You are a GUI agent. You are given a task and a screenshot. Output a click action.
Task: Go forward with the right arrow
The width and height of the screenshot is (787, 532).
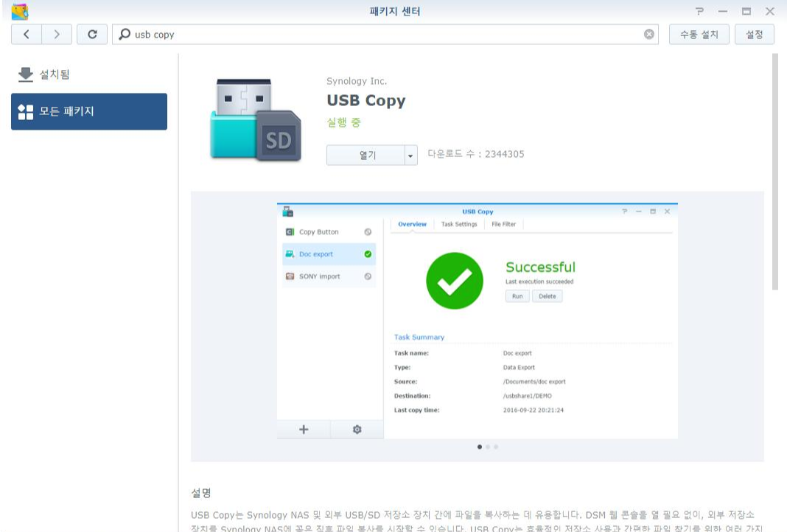click(x=57, y=34)
